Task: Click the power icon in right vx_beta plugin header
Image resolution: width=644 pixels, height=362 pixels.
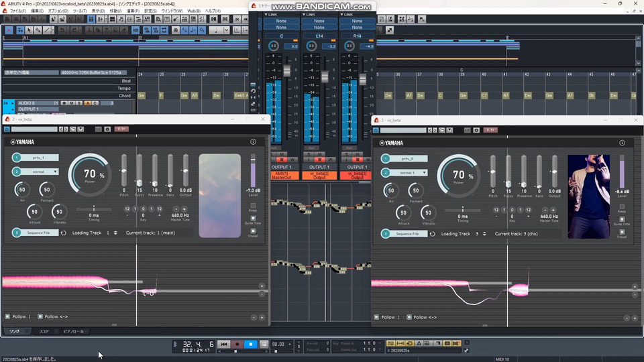Action: [x=376, y=130]
